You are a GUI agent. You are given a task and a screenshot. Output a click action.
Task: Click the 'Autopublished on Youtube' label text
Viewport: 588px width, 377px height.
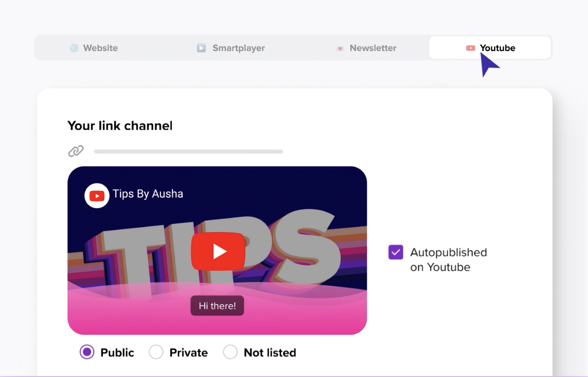(449, 260)
